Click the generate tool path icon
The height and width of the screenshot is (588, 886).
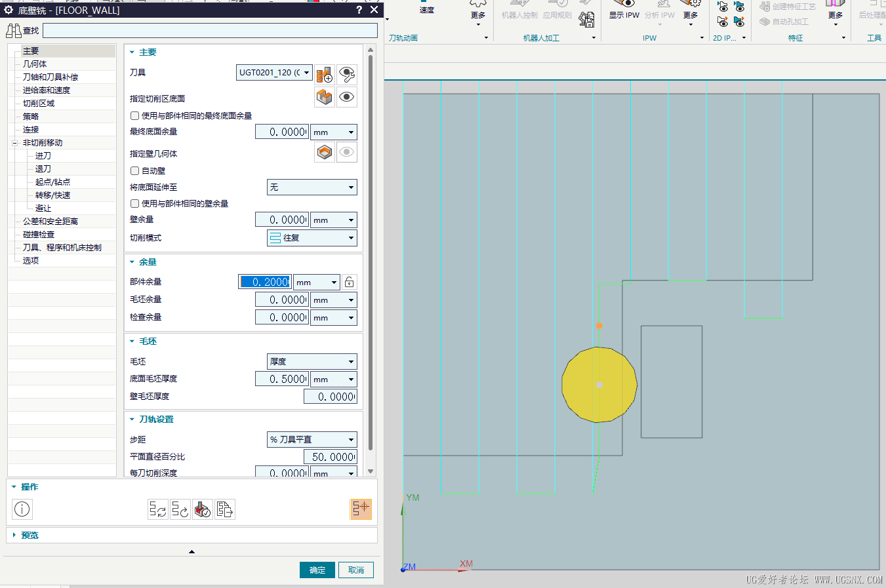(x=157, y=509)
